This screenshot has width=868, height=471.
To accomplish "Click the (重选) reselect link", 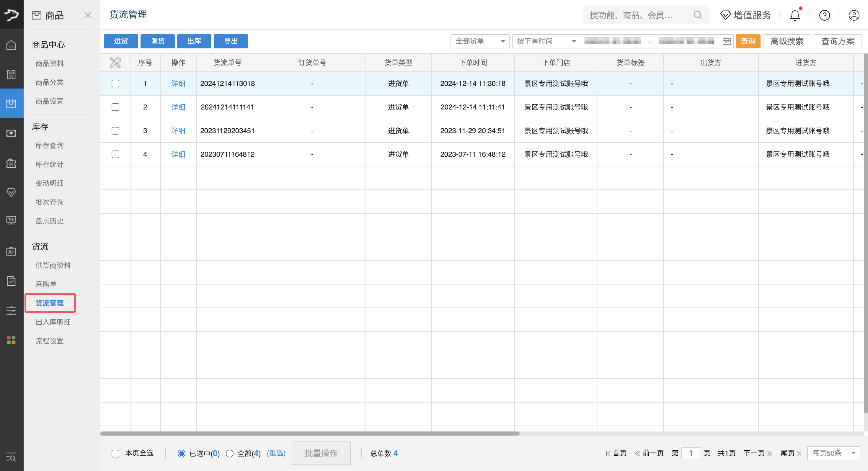I will pos(276,453).
